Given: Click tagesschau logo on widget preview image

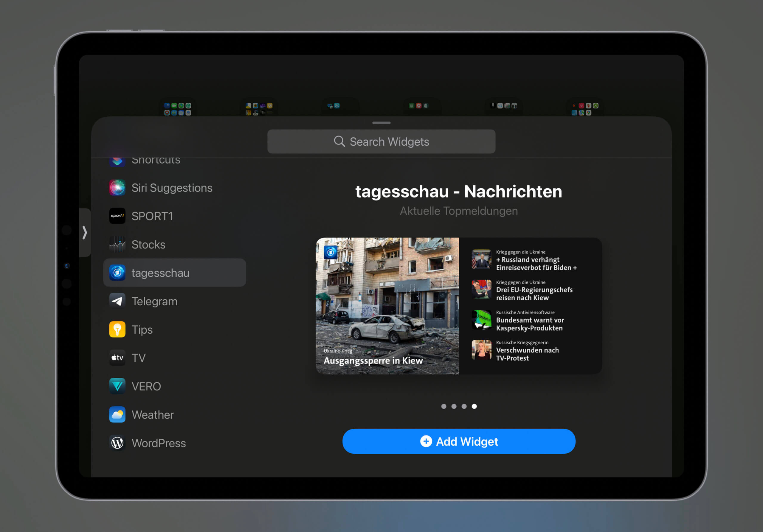Looking at the screenshot, I should (x=331, y=252).
